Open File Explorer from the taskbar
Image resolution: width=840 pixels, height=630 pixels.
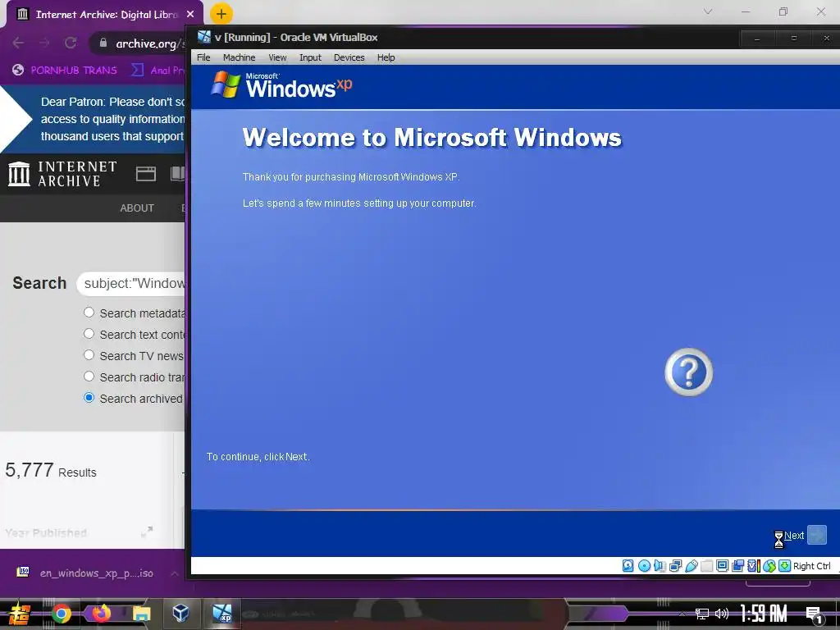click(x=141, y=614)
